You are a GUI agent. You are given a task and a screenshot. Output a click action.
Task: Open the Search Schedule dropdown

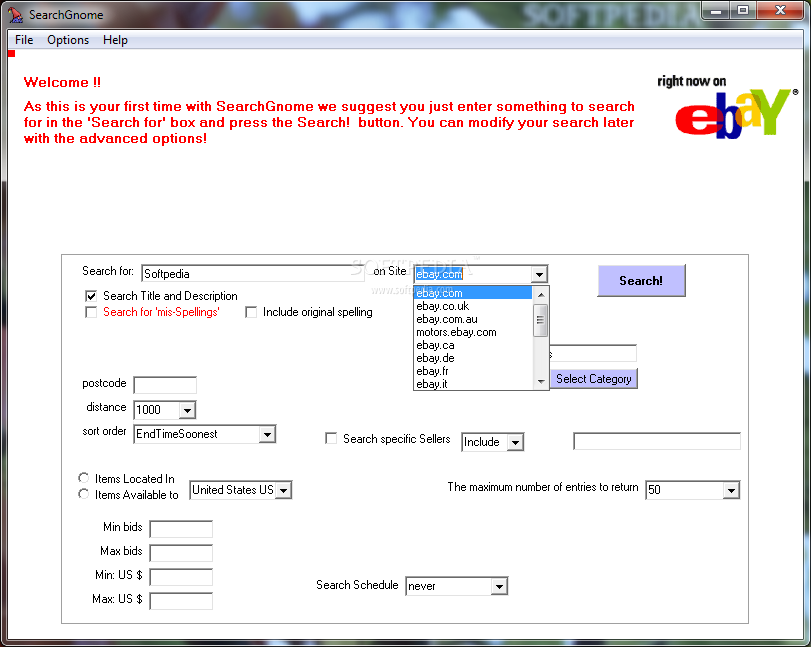499,586
